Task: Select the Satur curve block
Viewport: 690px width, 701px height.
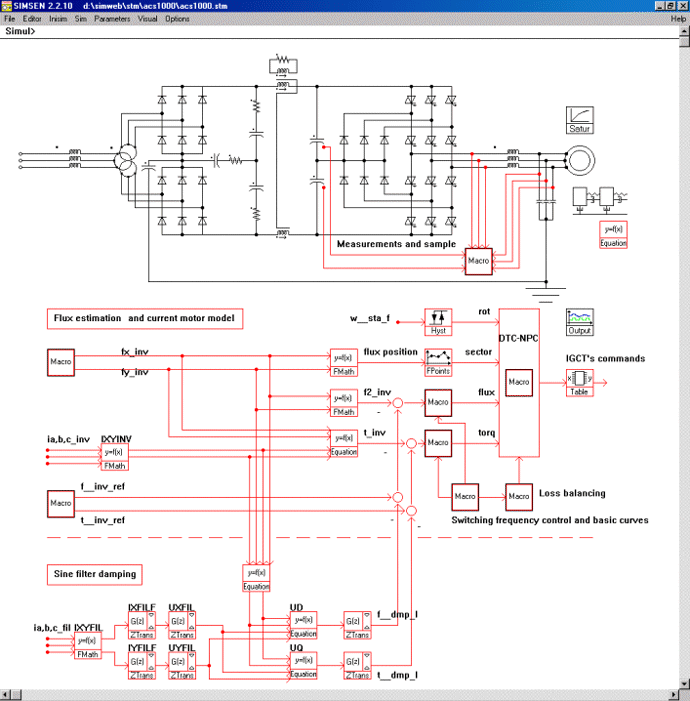Action: [x=581, y=120]
